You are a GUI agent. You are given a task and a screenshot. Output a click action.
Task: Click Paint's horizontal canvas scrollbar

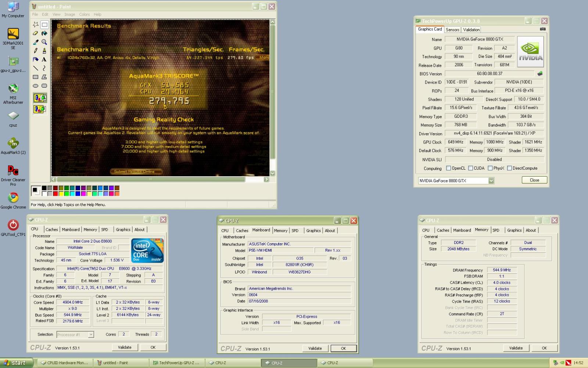(151, 180)
